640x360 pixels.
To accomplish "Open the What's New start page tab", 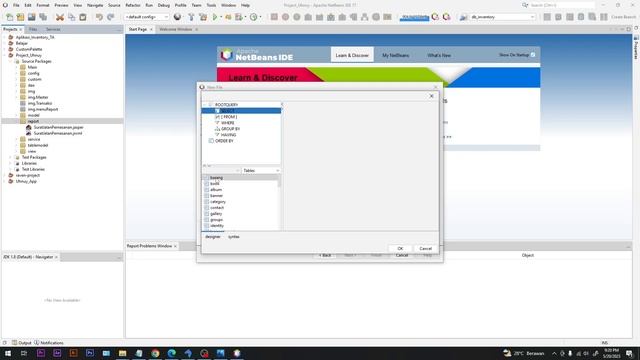I will click(x=439, y=55).
